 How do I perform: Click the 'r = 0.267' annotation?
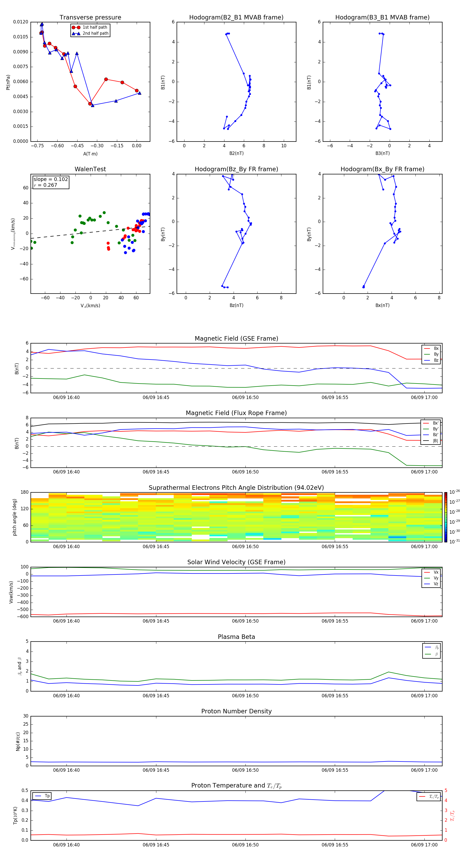click(x=45, y=185)
